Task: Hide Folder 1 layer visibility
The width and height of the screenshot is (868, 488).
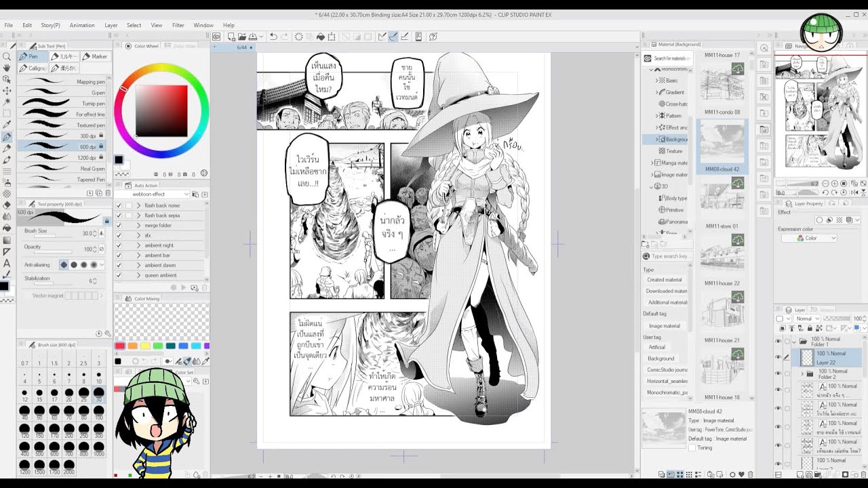Action: click(778, 342)
